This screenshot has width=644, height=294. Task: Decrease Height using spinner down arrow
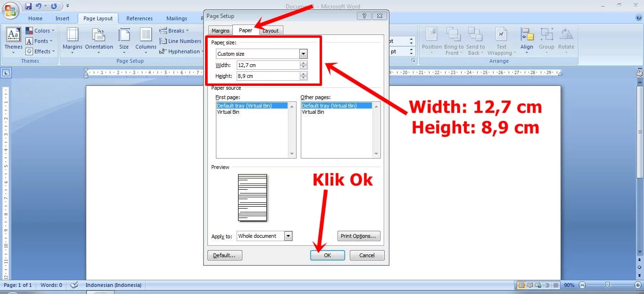click(x=303, y=78)
